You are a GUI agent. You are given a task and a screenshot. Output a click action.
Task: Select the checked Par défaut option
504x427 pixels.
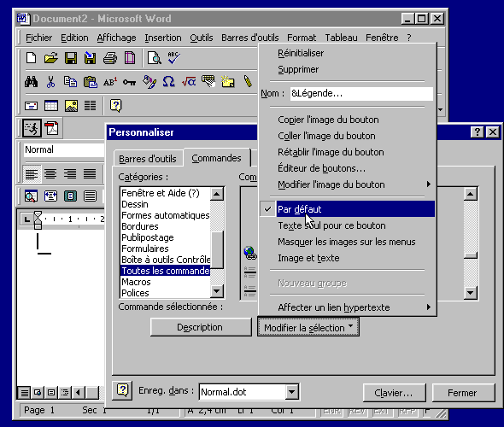(348, 209)
